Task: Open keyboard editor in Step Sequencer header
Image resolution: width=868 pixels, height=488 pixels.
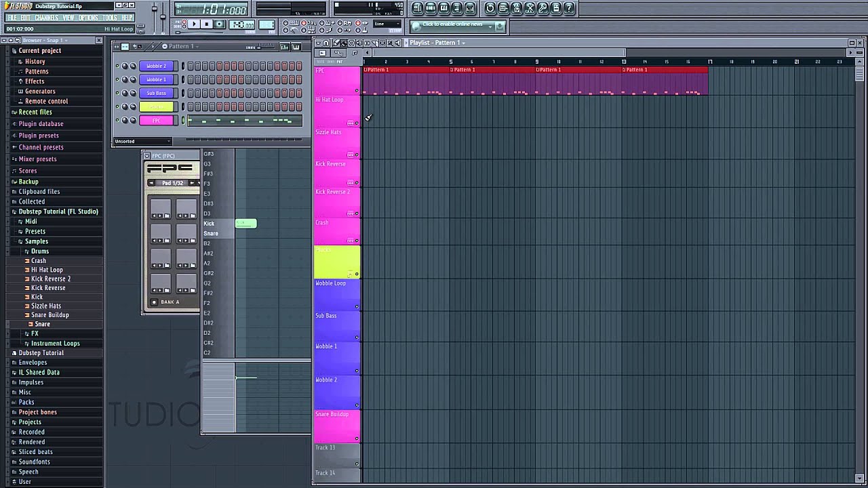Action: [296, 47]
